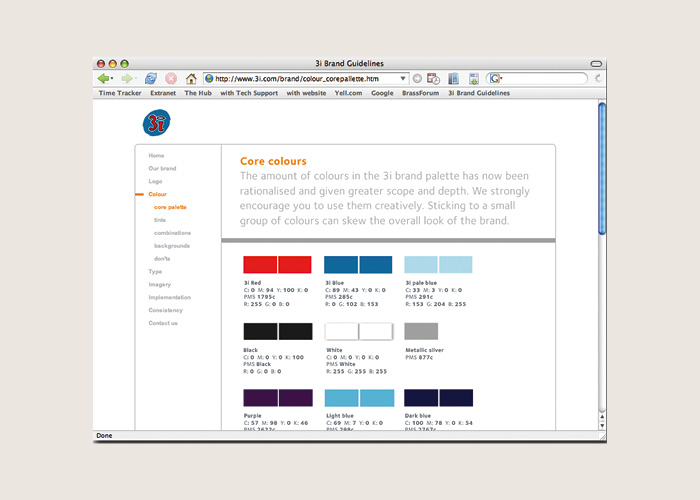Click the first Dark blue swatch
700x500 pixels.
click(421, 398)
